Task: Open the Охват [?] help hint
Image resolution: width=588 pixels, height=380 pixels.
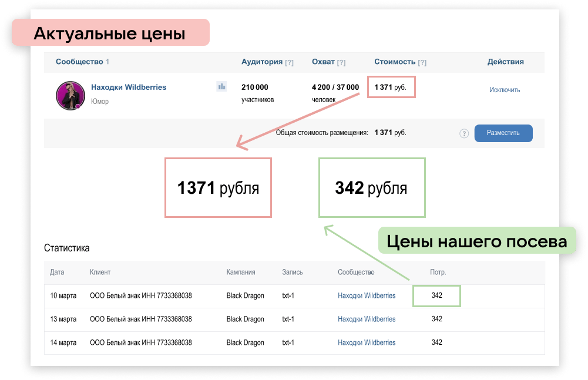Action: tap(341, 63)
